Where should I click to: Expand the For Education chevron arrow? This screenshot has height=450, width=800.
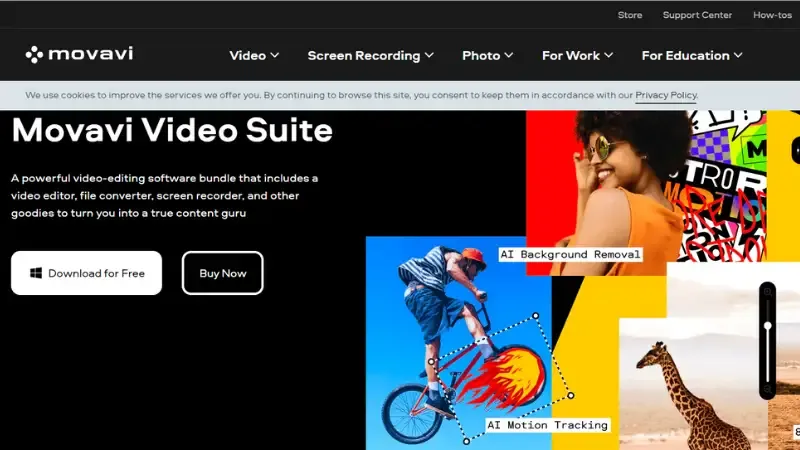[738, 55]
